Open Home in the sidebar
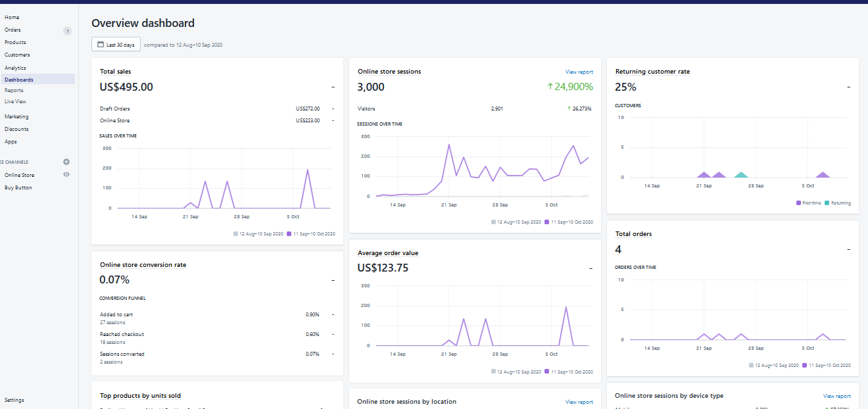 [12, 17]
